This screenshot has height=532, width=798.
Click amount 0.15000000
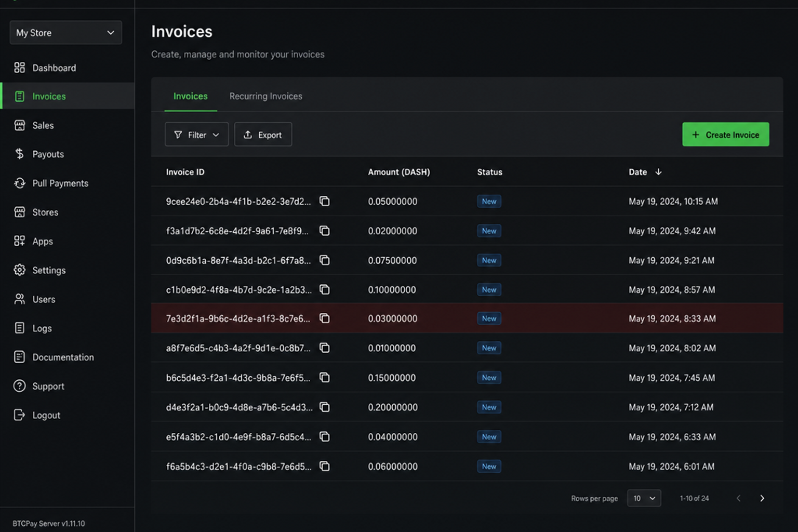pos(392,378)
